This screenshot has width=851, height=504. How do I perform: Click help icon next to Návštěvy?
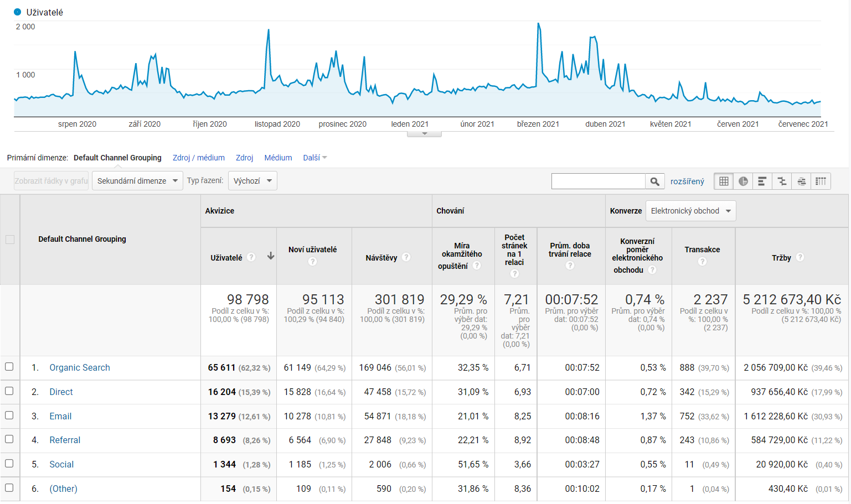pyautogui.click(x=406, y=257)
